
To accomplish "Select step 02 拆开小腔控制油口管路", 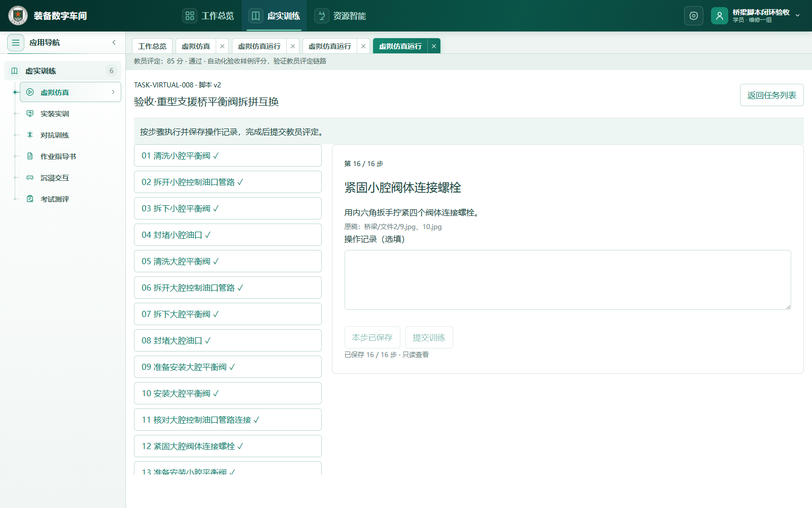I will point(228,182).
